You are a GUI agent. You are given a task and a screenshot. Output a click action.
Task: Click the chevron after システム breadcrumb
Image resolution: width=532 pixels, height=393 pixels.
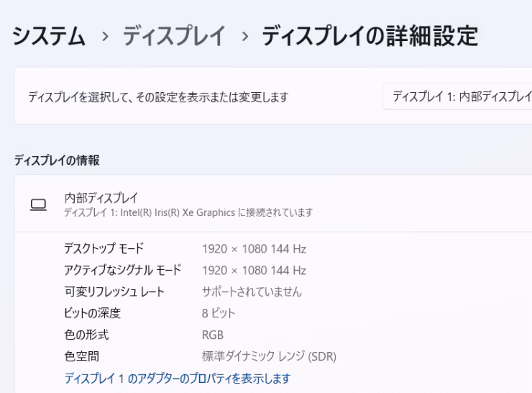105,36
